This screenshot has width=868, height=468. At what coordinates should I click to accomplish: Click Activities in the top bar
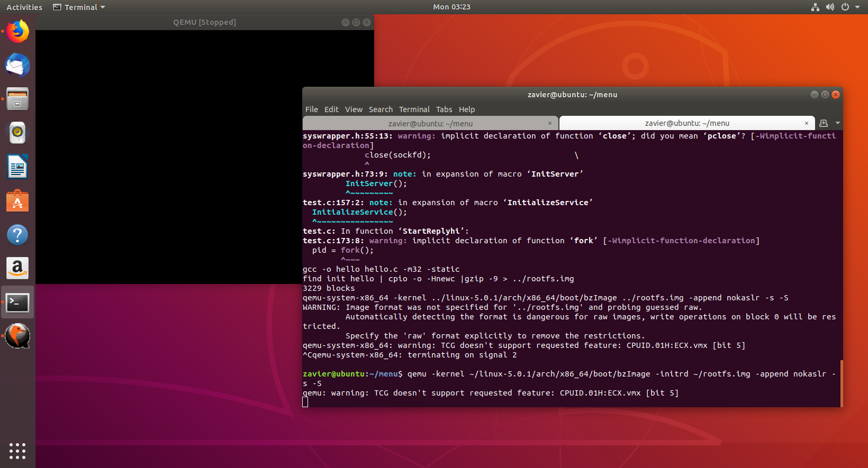pos(24,7)
